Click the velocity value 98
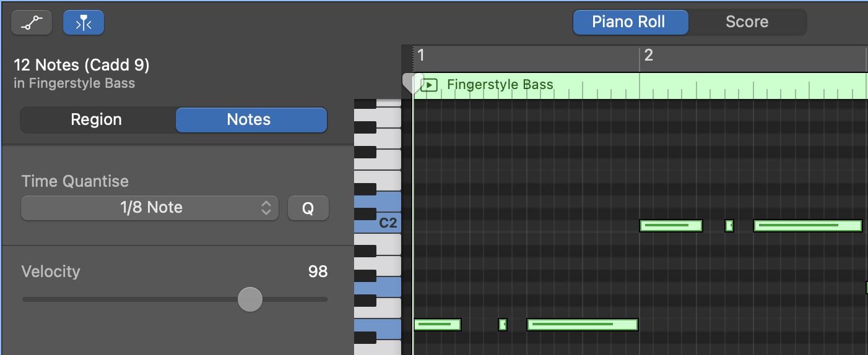Image resolution: width=868 pixels, height=355 pixels. coord(317,272)
